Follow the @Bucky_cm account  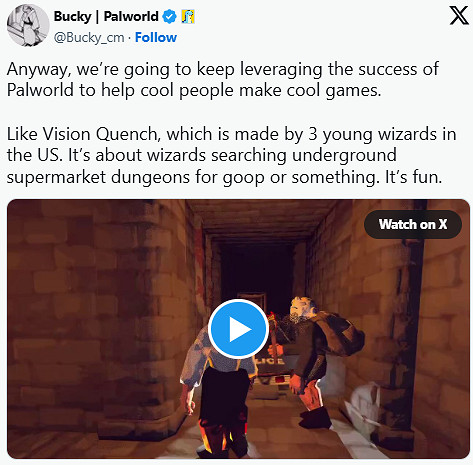point(156,38)
